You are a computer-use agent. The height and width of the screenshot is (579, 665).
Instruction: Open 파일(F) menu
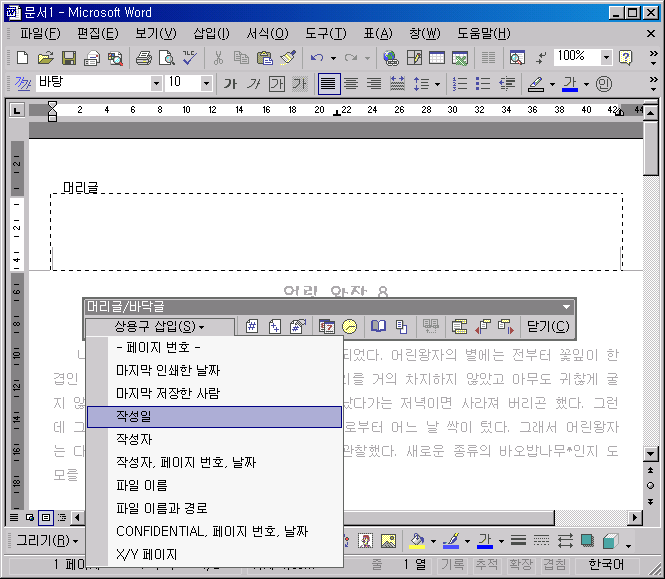point(40,34)
